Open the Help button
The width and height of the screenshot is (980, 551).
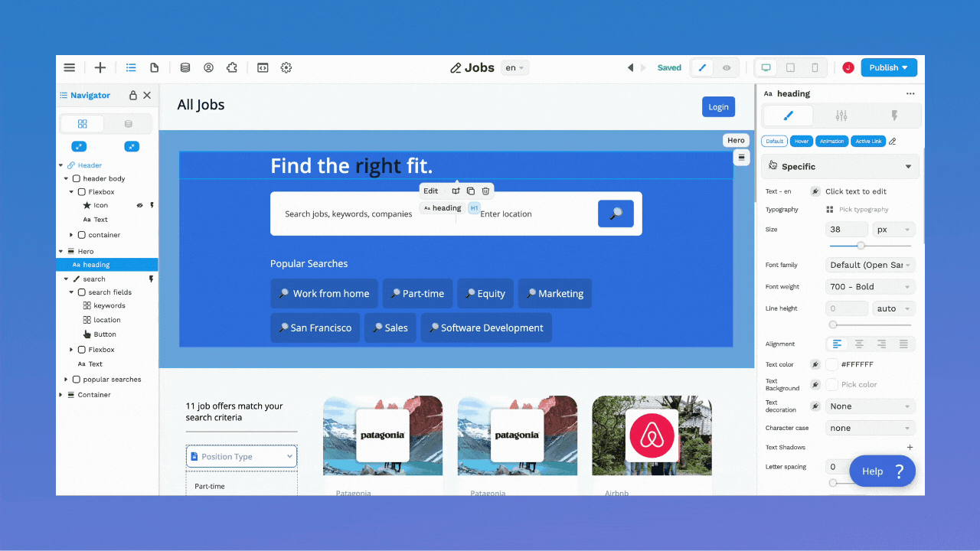(x=882, y=471)
